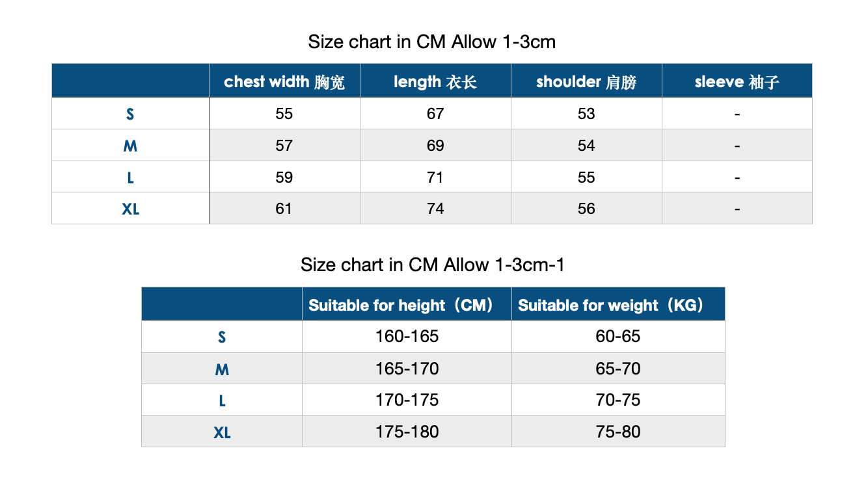Select the sleeve column header
The width and height of the screenshot is (868, 498).
coord(737,82)
